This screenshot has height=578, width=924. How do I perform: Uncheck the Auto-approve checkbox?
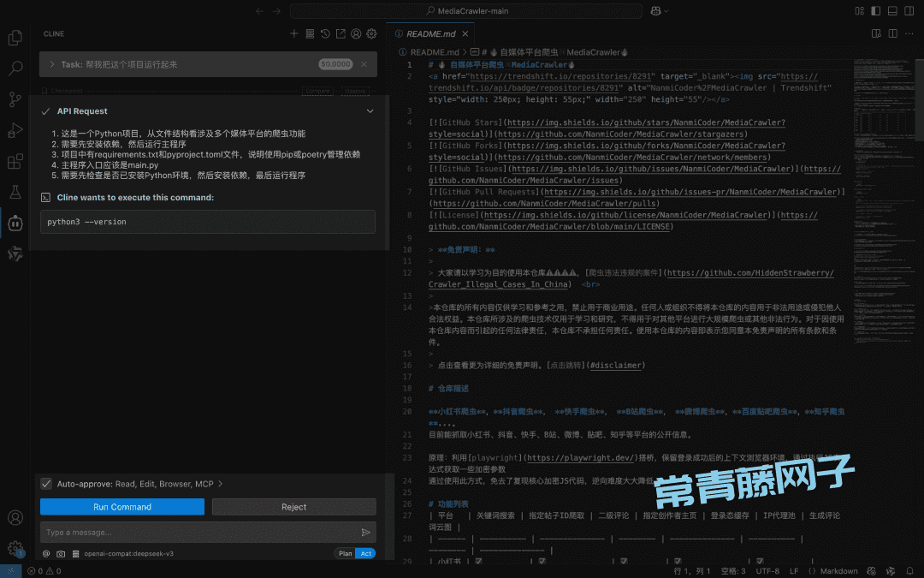tap(45, 483)
